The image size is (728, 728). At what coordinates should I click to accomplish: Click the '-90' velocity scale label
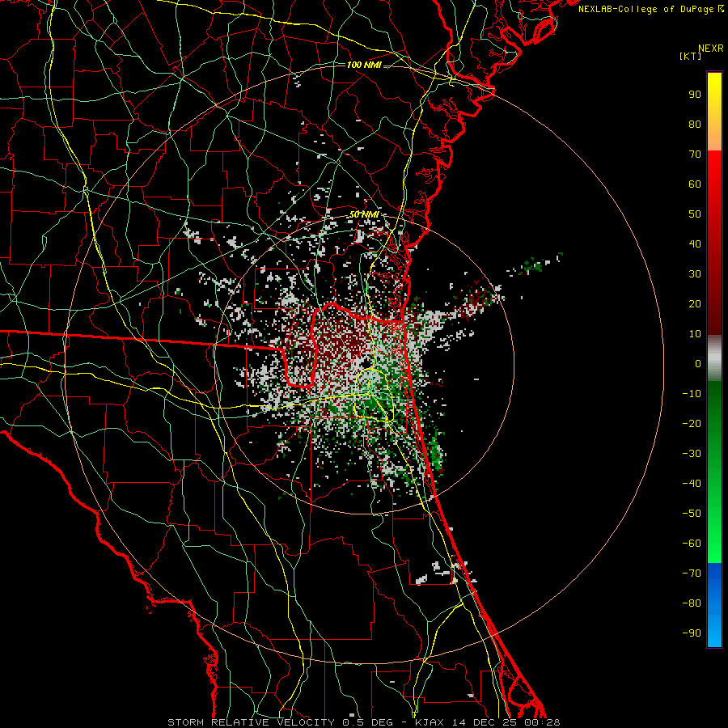(692, 633)
